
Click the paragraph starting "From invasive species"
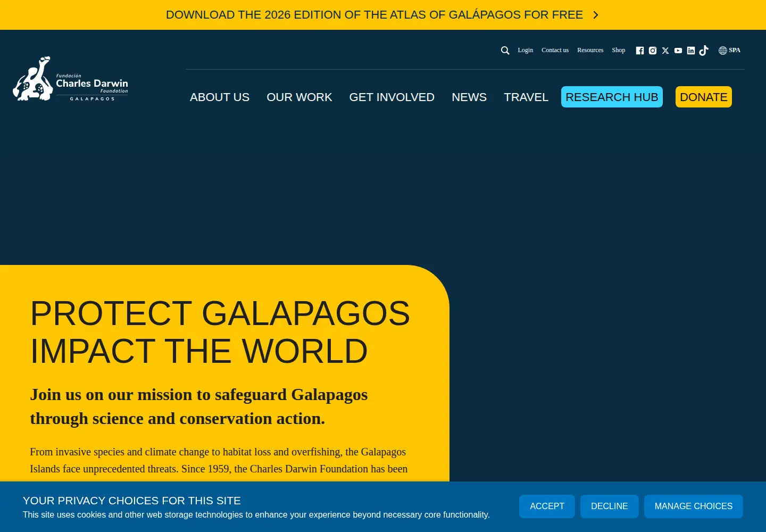pos(219,460)
